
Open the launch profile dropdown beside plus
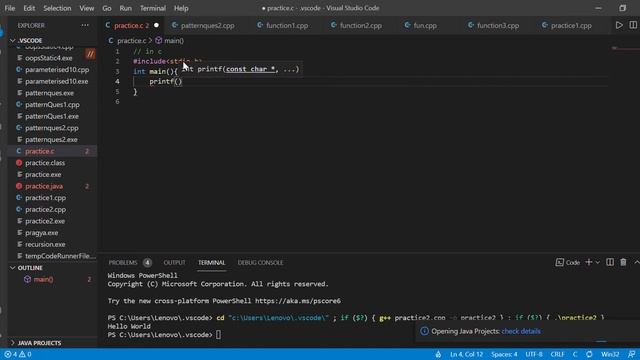[598, 262]
